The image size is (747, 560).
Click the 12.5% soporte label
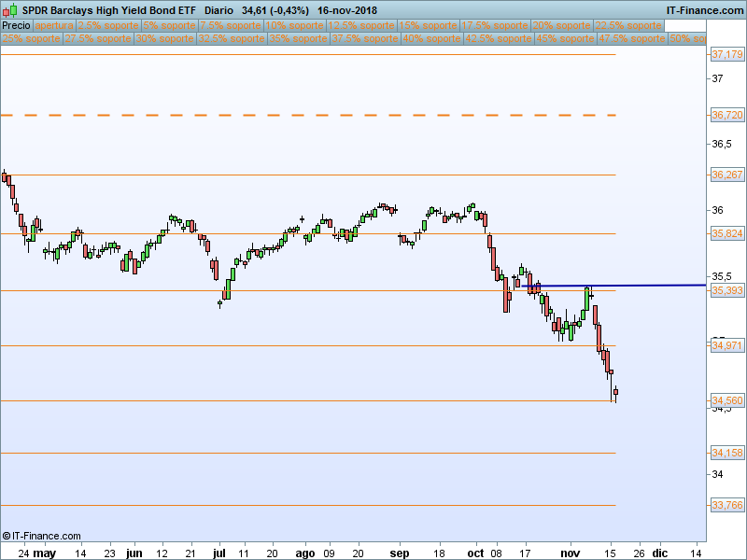click(x=361, y=26)
